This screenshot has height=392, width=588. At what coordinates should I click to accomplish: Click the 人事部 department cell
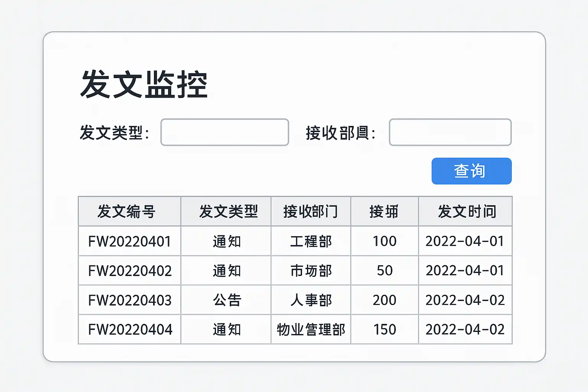310,300
